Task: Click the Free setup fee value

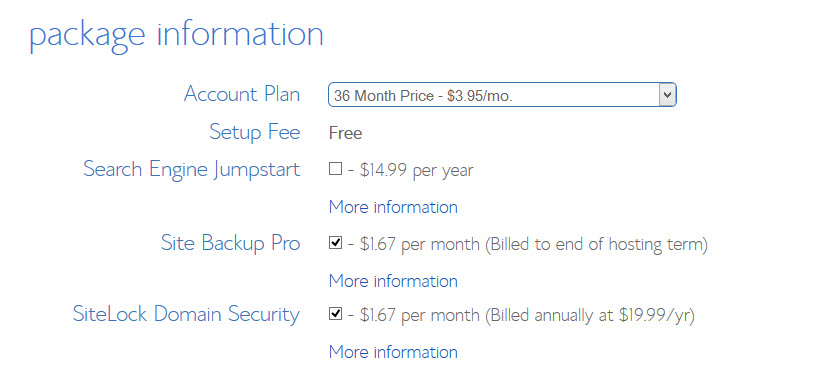Action: tap(345, 133)
